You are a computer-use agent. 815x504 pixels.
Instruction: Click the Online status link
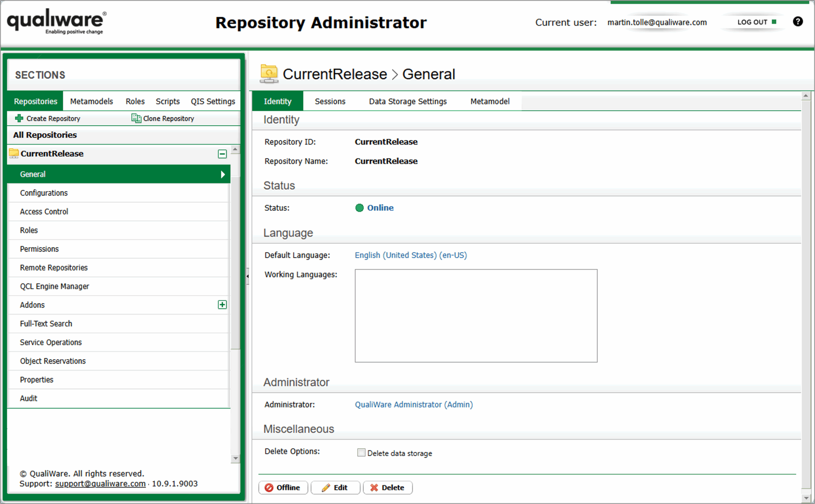tap(380, 208)
